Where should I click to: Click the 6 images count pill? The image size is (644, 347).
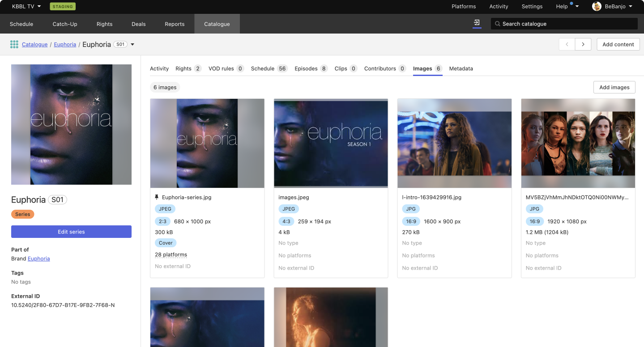click(x=165, y=87)
